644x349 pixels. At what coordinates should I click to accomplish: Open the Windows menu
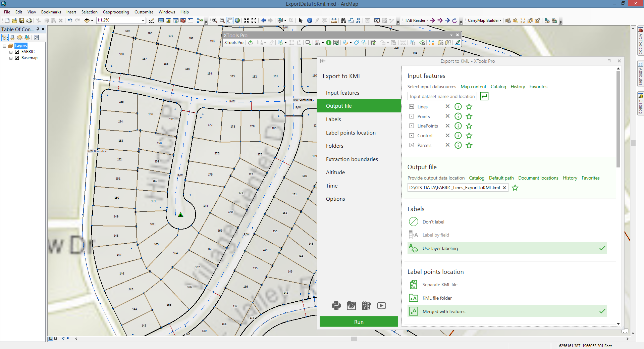(167, 12)
